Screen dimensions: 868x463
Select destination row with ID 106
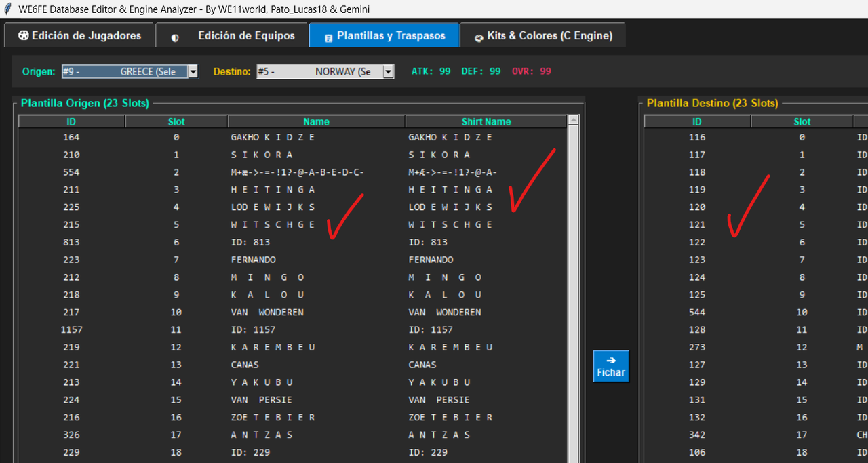(755, 452)
